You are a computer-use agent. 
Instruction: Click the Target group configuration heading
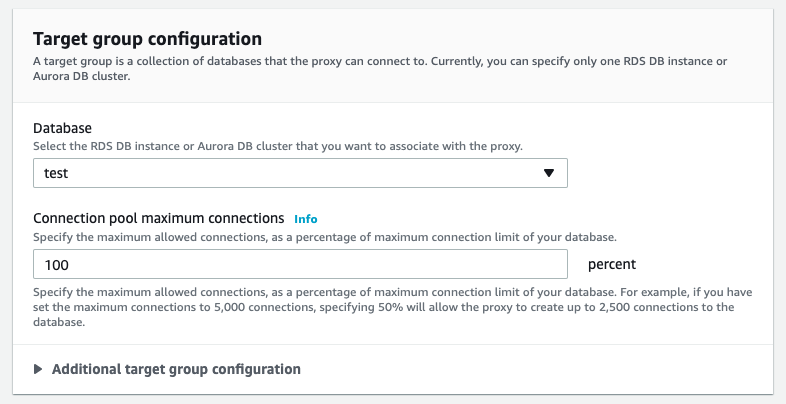click(x=148, y=39)
